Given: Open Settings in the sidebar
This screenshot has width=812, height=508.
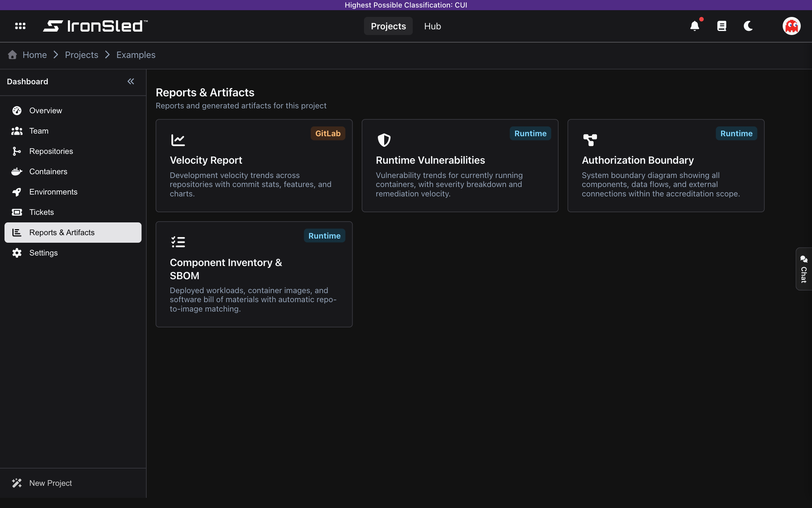Looking at the screenshot, I should click(x=73, y=253).
